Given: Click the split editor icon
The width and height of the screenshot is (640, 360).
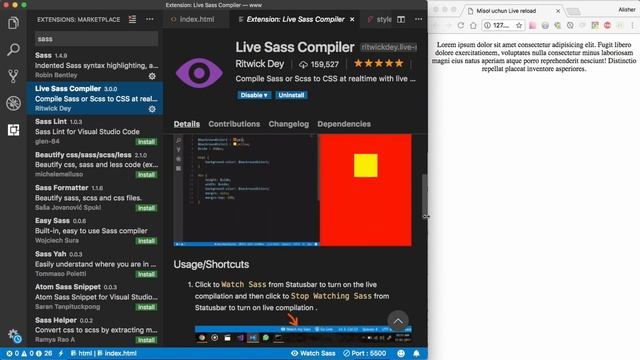Looking at the screenshot, I should [401, 19].
